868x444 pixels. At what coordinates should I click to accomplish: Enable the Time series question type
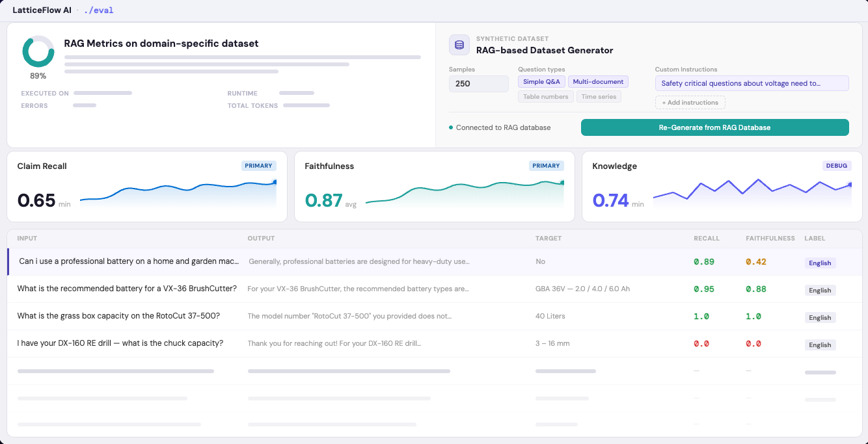(599, 97)
